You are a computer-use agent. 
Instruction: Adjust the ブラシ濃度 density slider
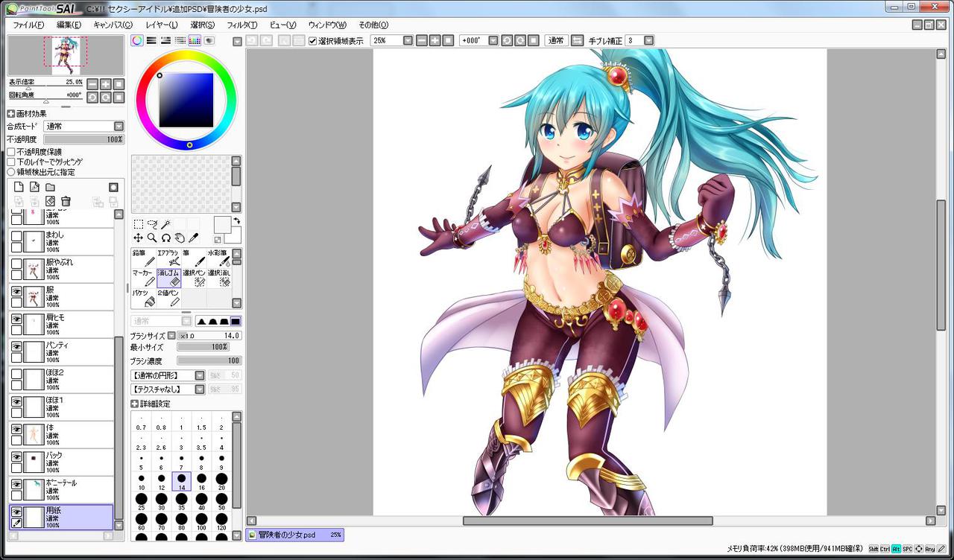[209, 361]
